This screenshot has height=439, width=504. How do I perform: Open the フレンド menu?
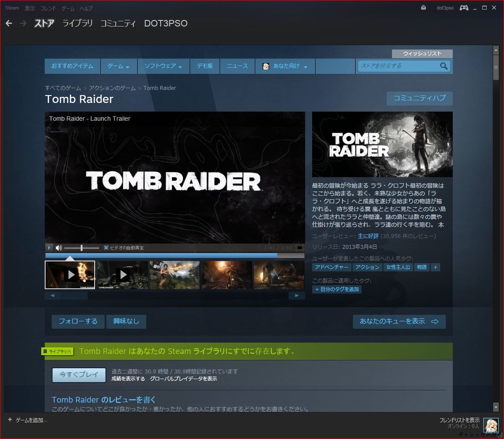pyautogui.click(x=48, y=8)
